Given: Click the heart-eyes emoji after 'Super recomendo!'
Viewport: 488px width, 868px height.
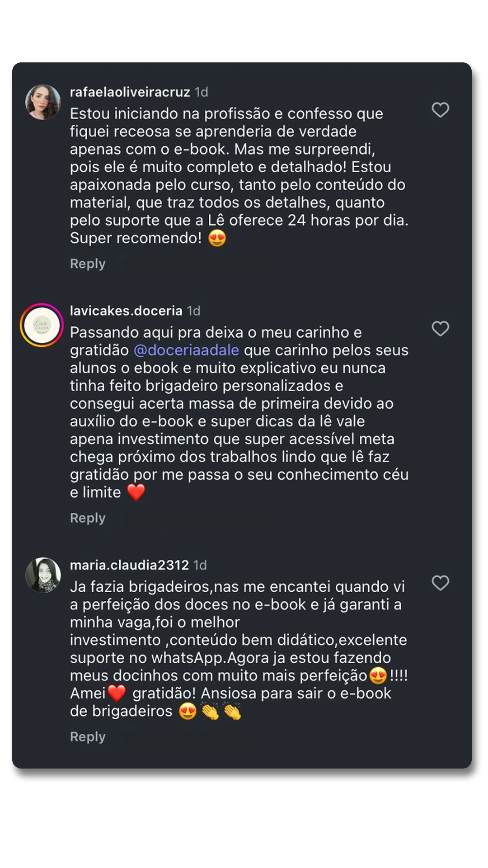Looking at the screenshot, I should click(217, 238).
